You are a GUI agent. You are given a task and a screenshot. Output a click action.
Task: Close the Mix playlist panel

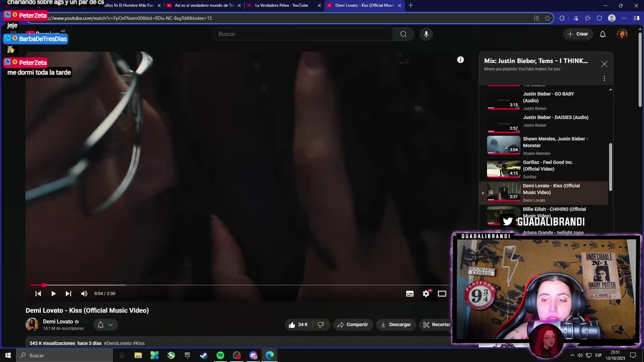click(604, 64)
